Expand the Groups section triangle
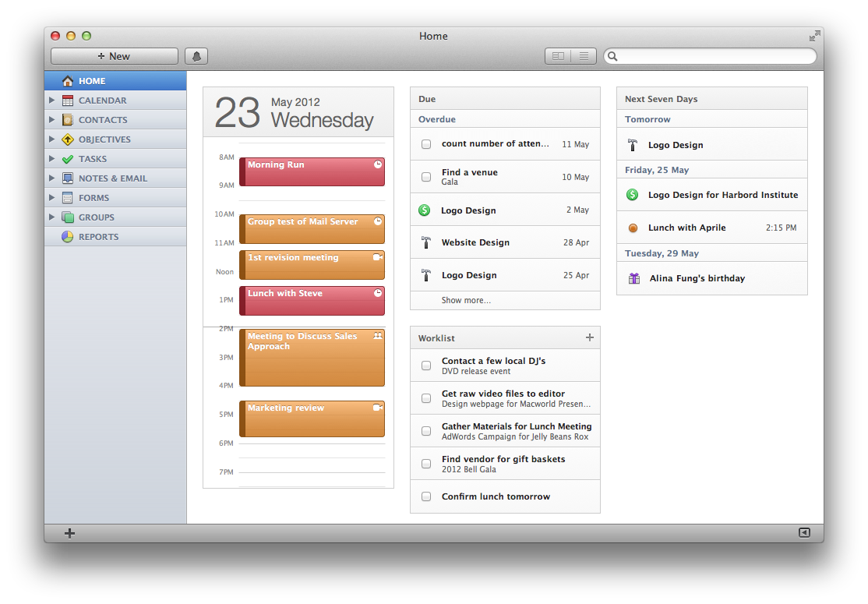Viewport: 868px width, 604px height. click(x=51, y=217)
